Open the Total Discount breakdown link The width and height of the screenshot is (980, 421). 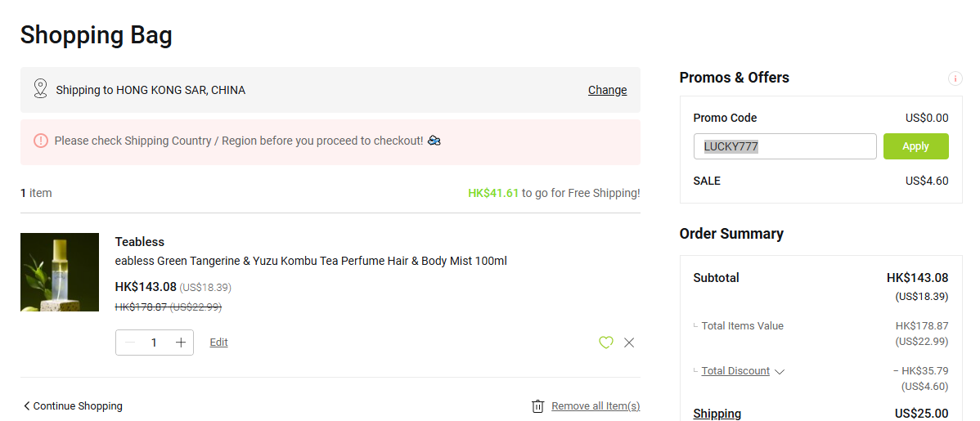click(x=735, y=371)
